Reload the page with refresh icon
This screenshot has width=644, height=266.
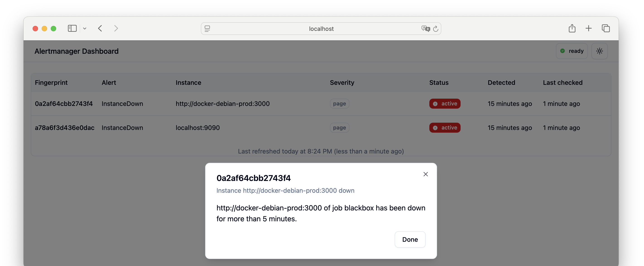click(435, 29)
